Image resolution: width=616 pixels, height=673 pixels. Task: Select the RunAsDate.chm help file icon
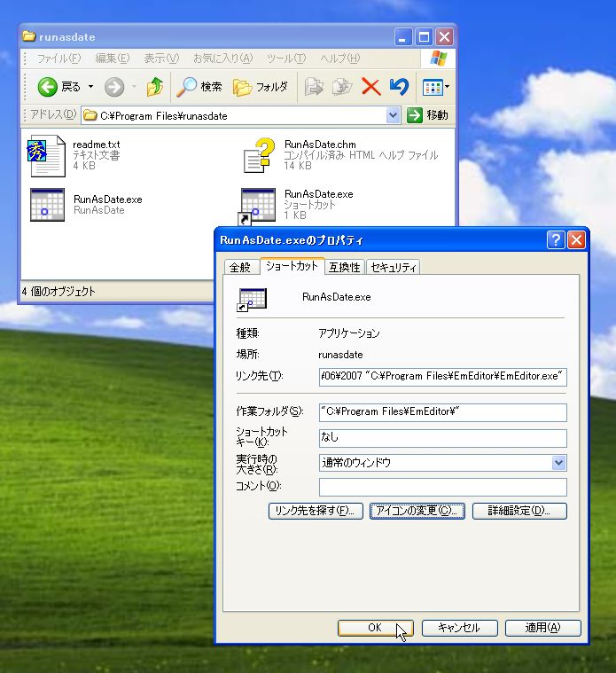[x=259, y=155]
